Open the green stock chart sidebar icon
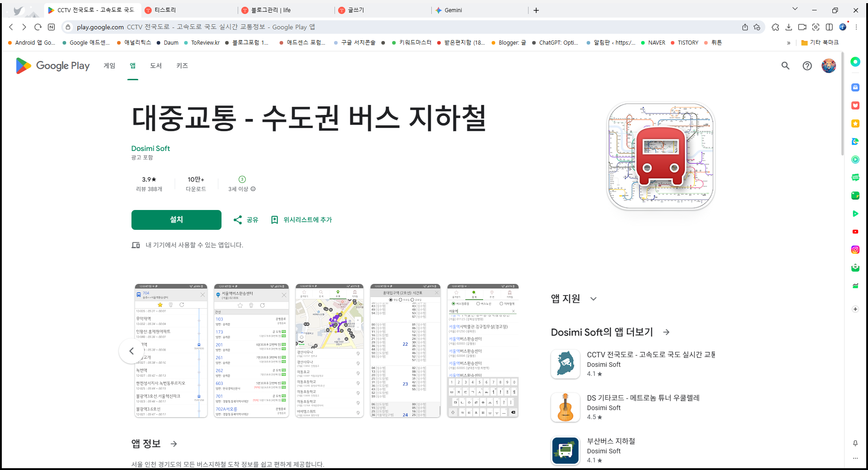The width and height of the screenshot is (868, 470). pos(855,286)
